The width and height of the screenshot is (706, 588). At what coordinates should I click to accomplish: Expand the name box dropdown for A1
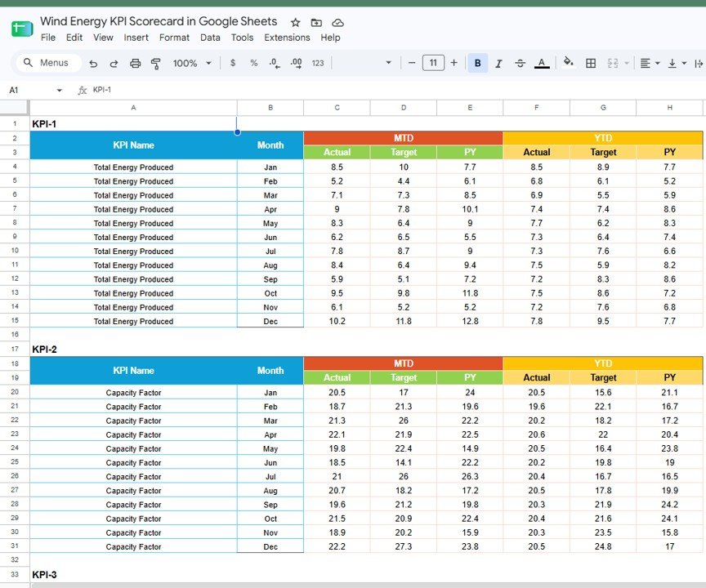(x=60, y=91)
